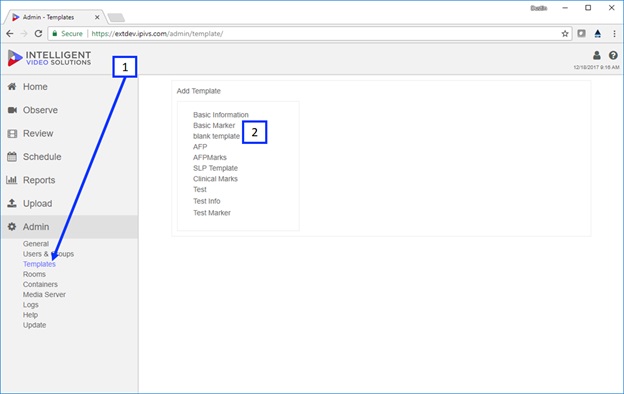Select Basic Marker template

pos(214,125)
